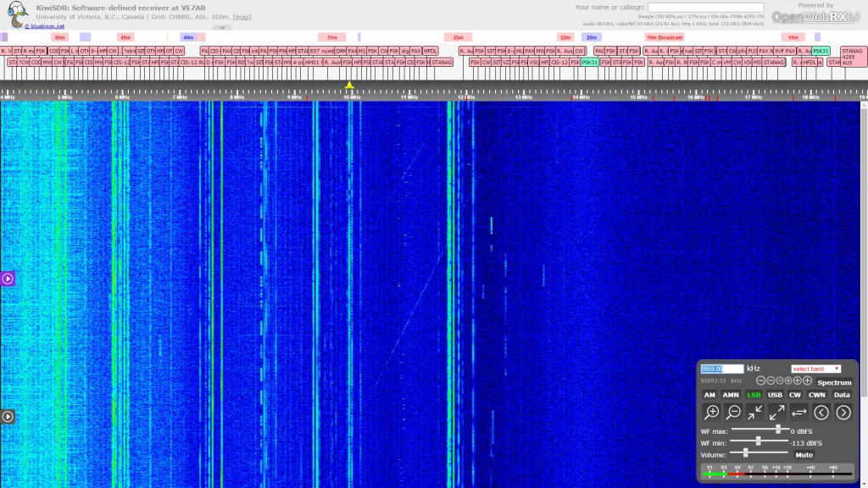Click the 31m band bar

pyautogui.click(x=332, y=37)
